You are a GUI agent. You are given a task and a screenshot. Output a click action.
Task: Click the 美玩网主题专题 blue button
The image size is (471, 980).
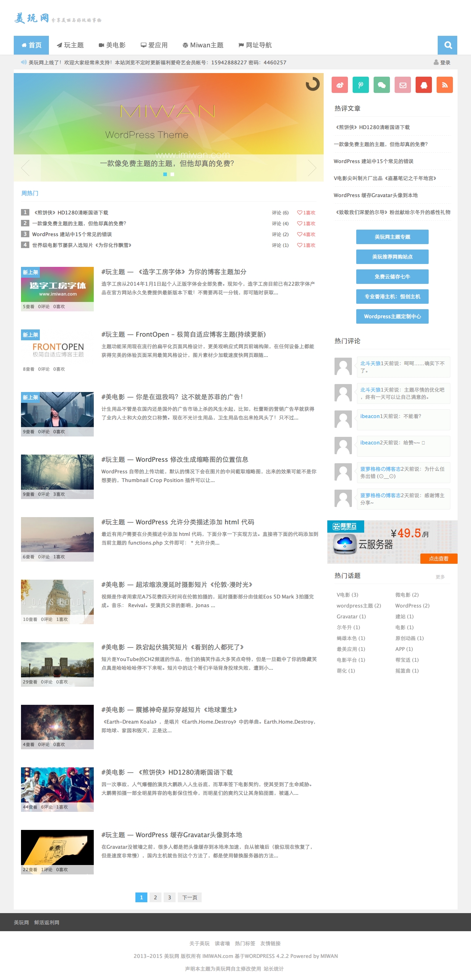pyautogui.click(x=392, y=237)
